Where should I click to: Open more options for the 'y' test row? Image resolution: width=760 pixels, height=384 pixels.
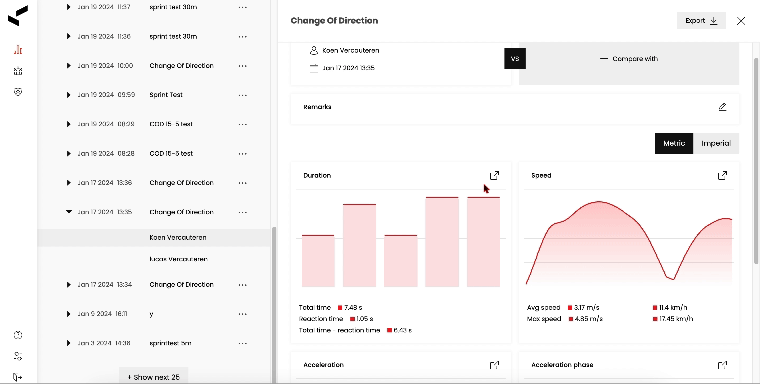242,314
